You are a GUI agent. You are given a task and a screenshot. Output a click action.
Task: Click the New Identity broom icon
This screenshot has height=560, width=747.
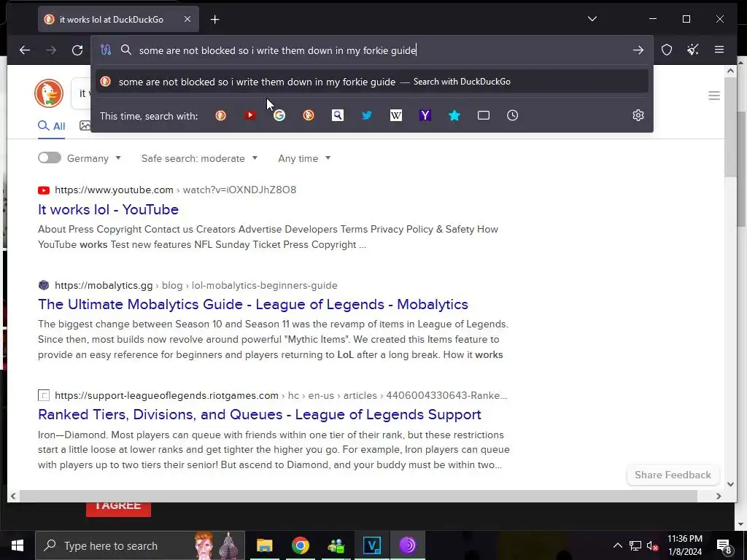coord(693,50)
